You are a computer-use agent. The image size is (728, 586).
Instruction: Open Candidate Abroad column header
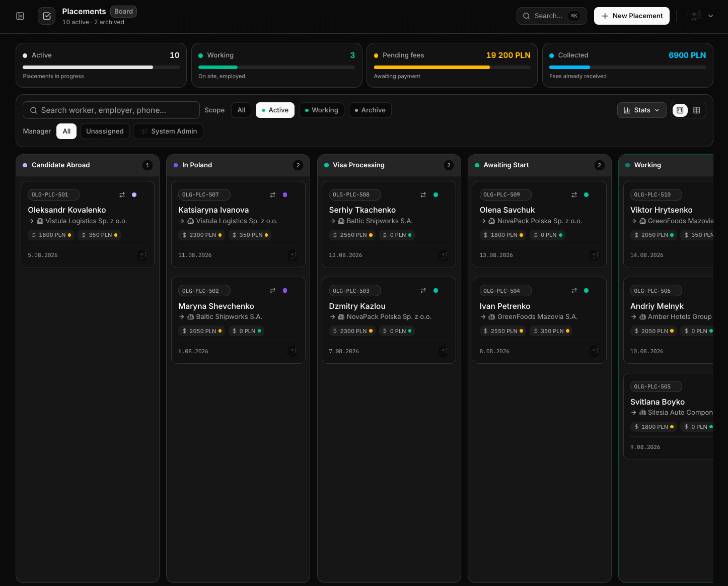coord(88,165)
